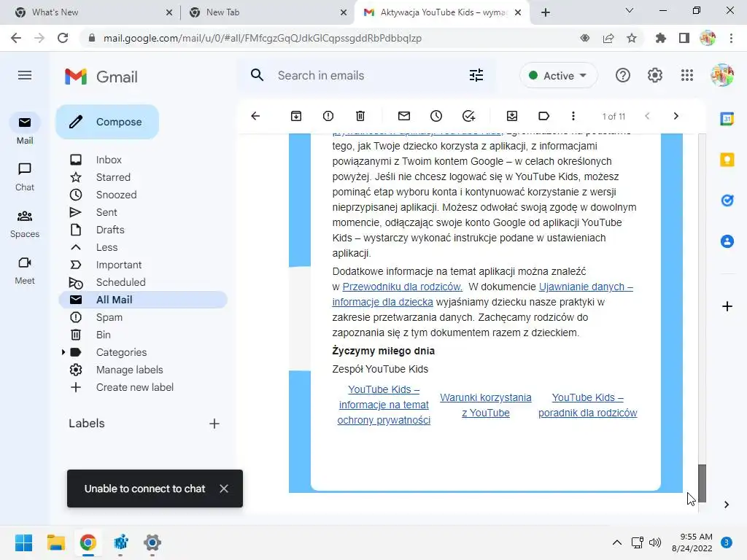
Task: Switch to the New Tab browser tab
Action: 268,12
